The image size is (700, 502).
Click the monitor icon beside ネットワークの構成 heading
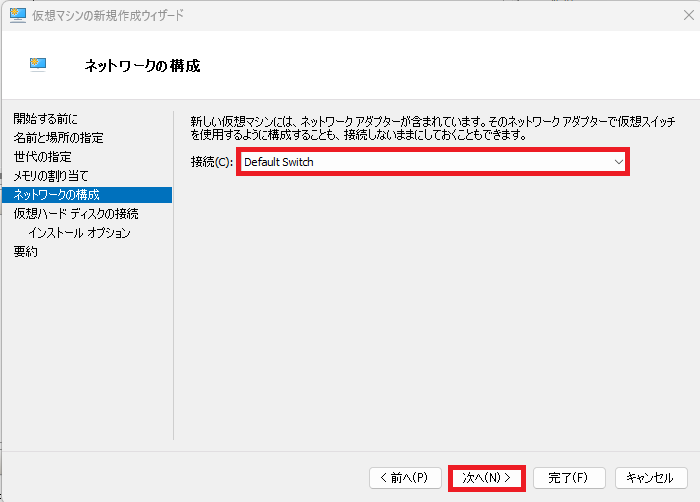click(x=38, y=65)
